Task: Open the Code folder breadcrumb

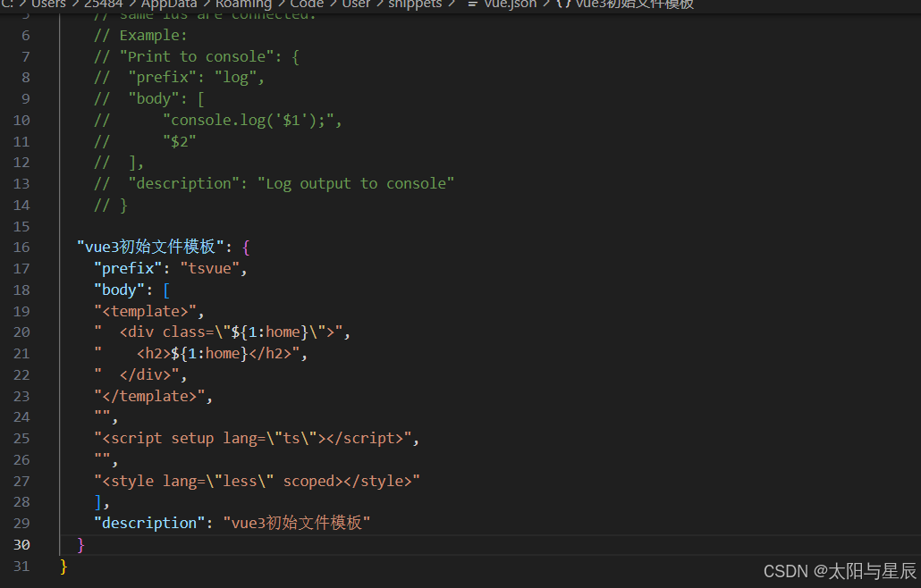Action: [307, 4]
